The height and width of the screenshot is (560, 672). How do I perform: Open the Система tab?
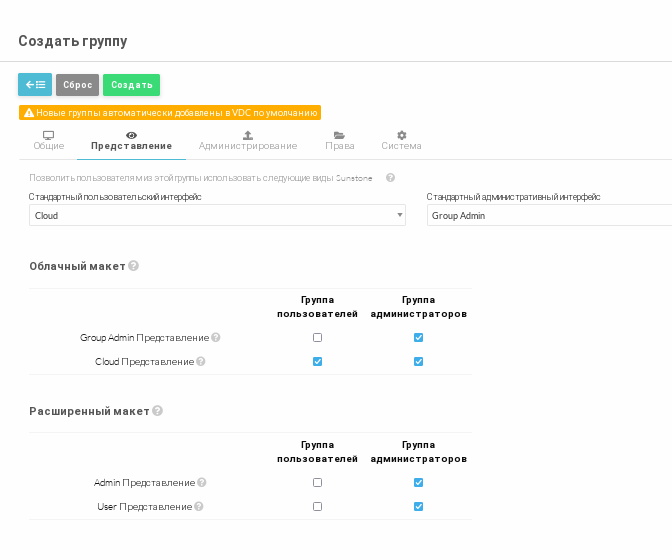[401, 141]
